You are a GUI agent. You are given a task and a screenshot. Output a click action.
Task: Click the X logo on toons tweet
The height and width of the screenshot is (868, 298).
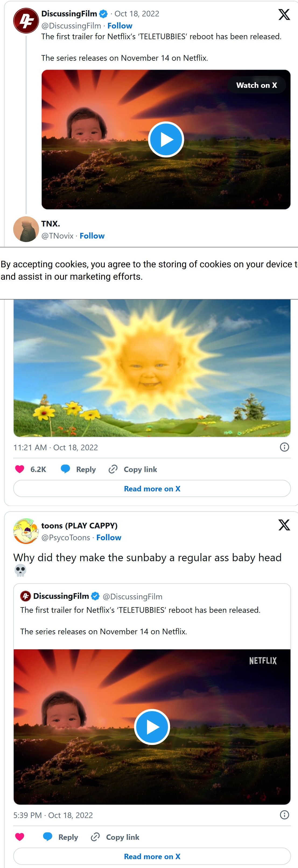coord(284,525)
